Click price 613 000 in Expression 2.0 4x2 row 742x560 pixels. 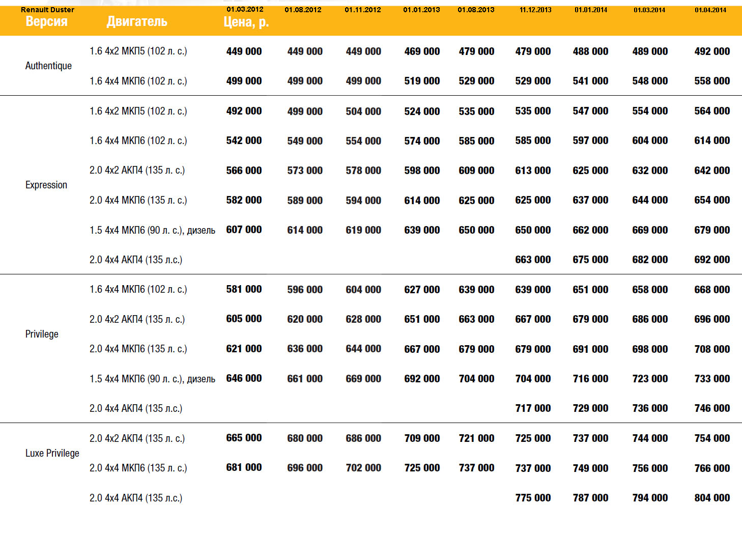533,171
